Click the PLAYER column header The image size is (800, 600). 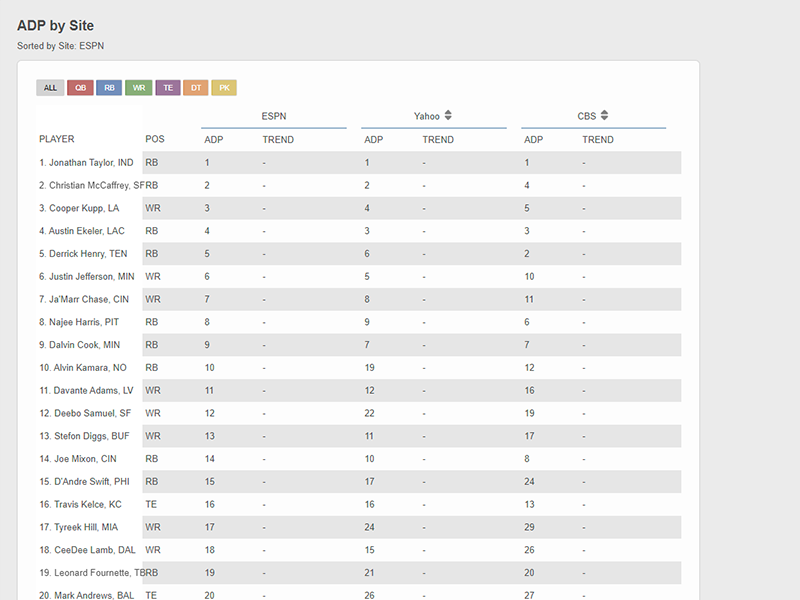tap(57, 139)
